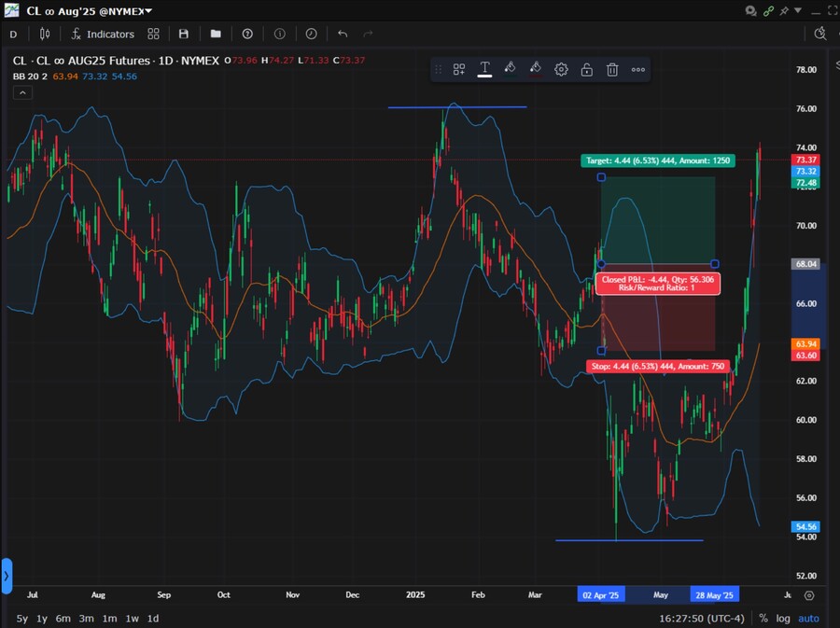Click the 54.56 lower band price label

coord(805,527)
